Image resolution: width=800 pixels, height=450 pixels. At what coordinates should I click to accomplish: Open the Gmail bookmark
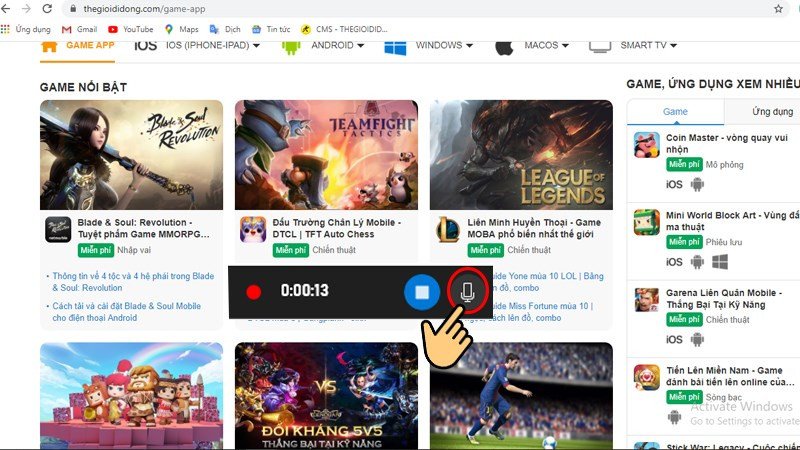[x=80, y=30]
